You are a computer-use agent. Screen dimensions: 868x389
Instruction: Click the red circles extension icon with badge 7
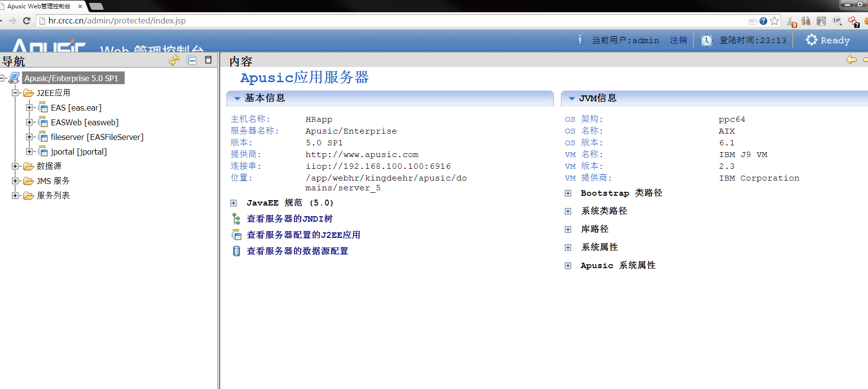point(854,22)
